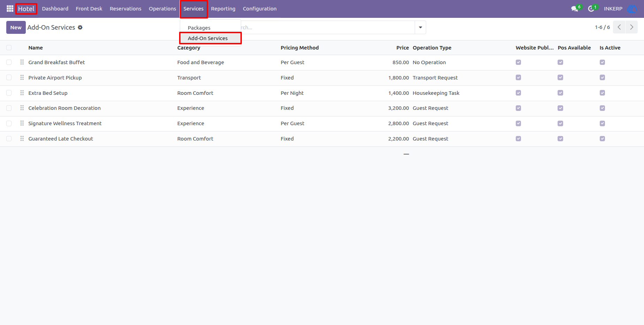Viewport: 644px width, 325px height.
Task: Open the Configuration menu
Action: [260, 9]
